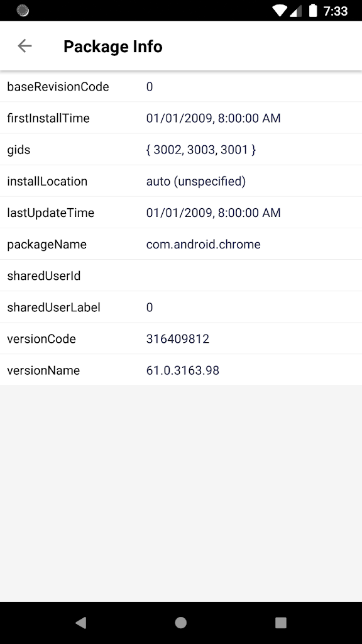Image resolution: width=362 pixels, height=644 pixels.
Task: Tap the battery status icon
Action: (x=313, y=11)
